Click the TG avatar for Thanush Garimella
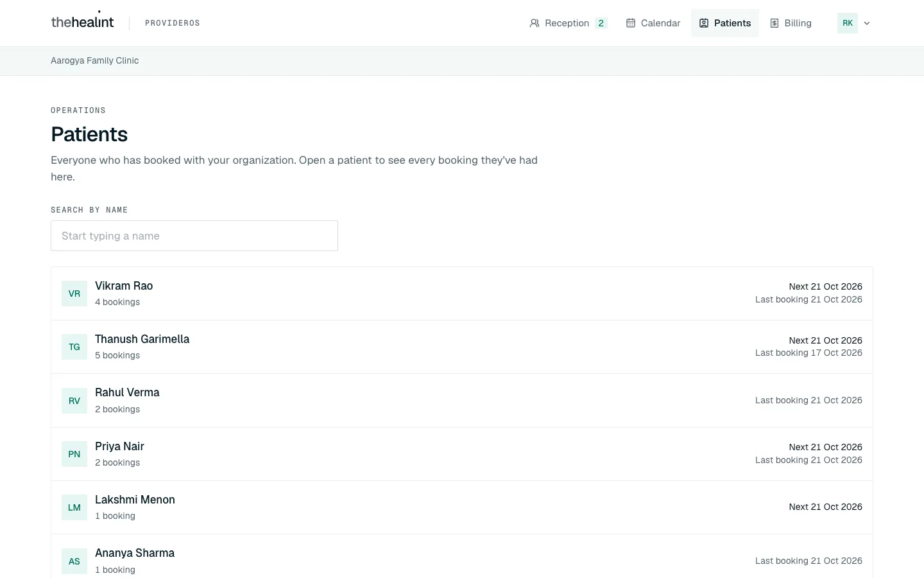 point(74,347)
